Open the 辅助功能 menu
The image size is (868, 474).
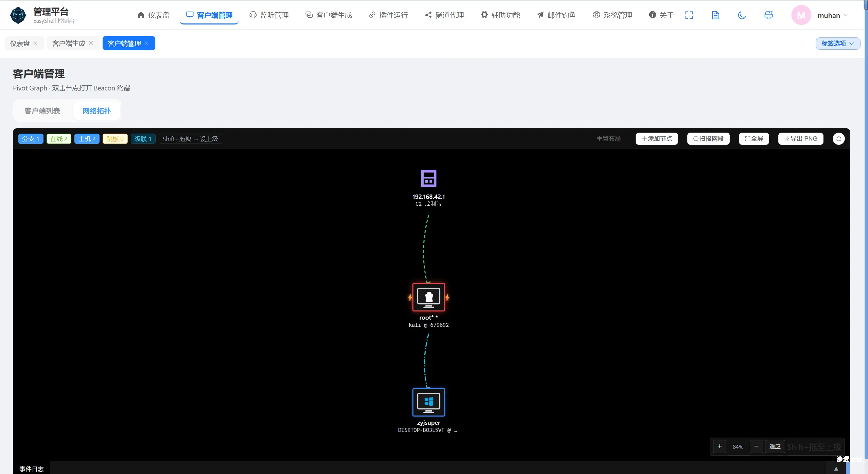coord(500,15)
